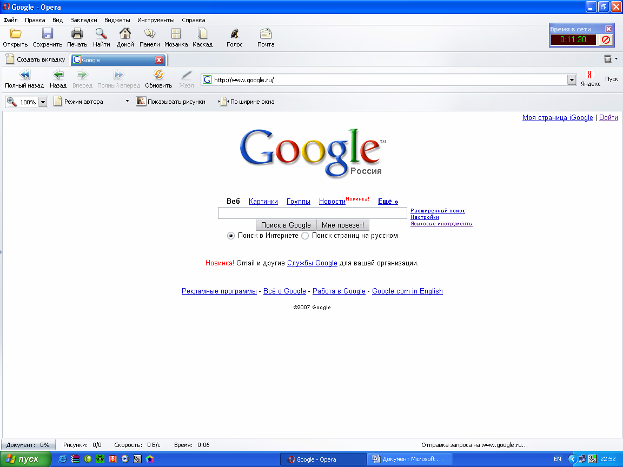623x467 pixels.
Task: Click the Новости link
Action: click(x=332, y=202)
